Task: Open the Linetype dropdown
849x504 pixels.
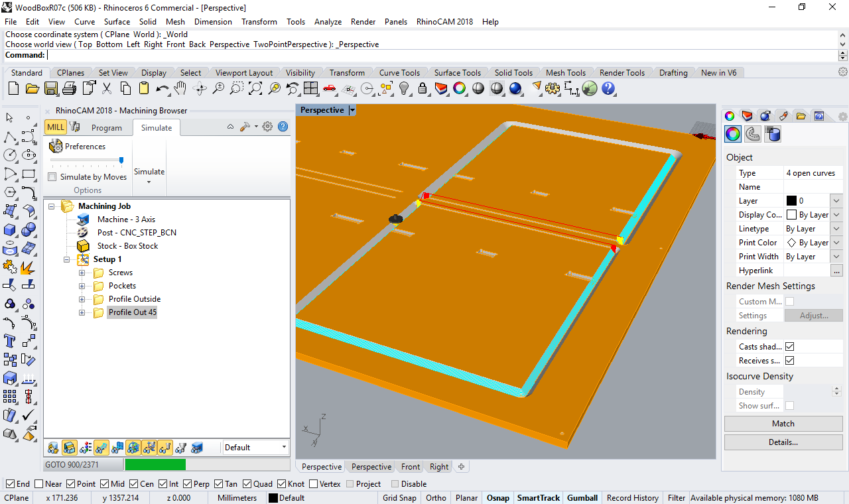Action: coord(836,229)
